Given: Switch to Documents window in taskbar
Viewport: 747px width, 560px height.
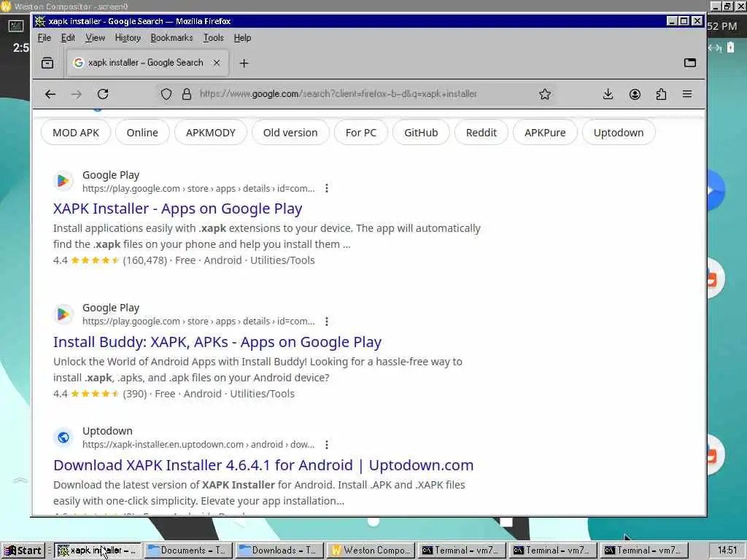Looking at the screenshot, I should [188, 551].
